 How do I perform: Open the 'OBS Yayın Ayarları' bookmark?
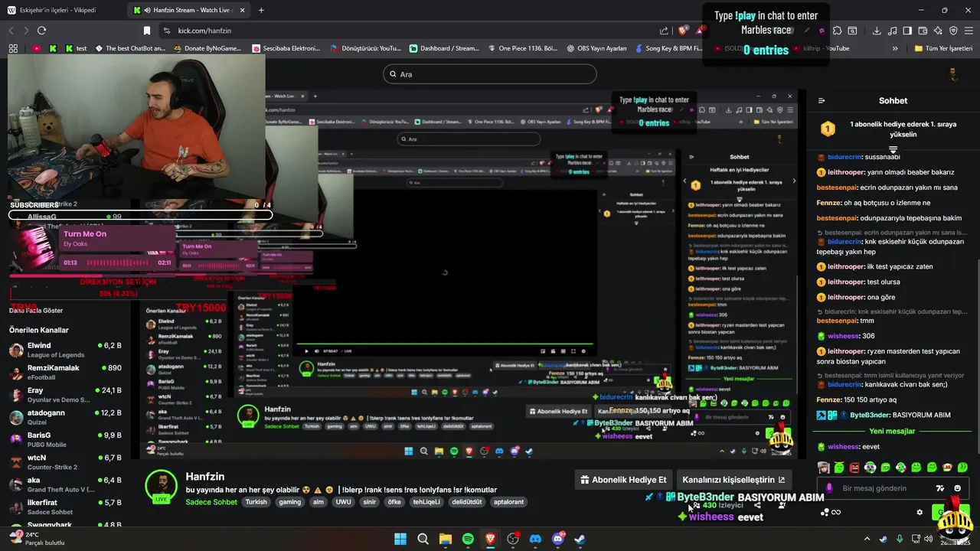coord(596,48)
